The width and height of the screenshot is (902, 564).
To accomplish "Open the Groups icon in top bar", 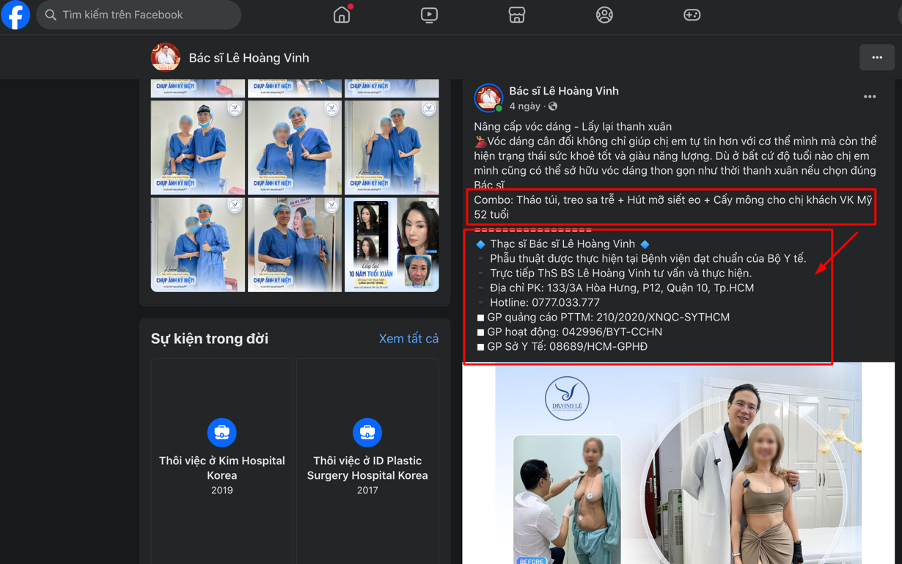I will click(x=604, y=15).
